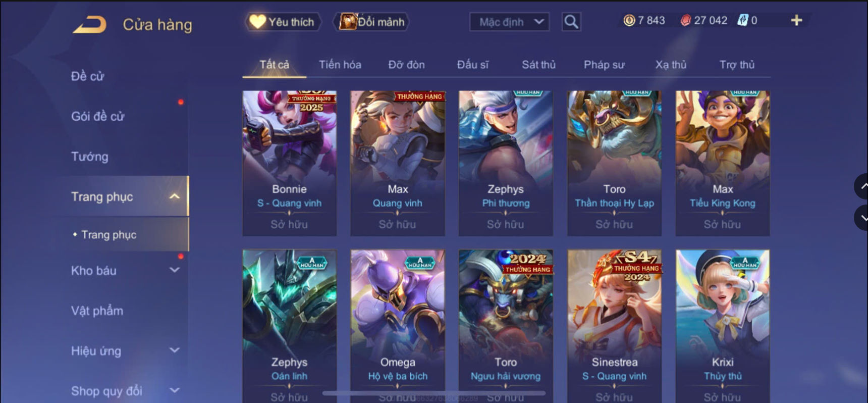868x403 pixels.
Task: Click the down arrow on right edge
Action: click(x=862, y=218)
